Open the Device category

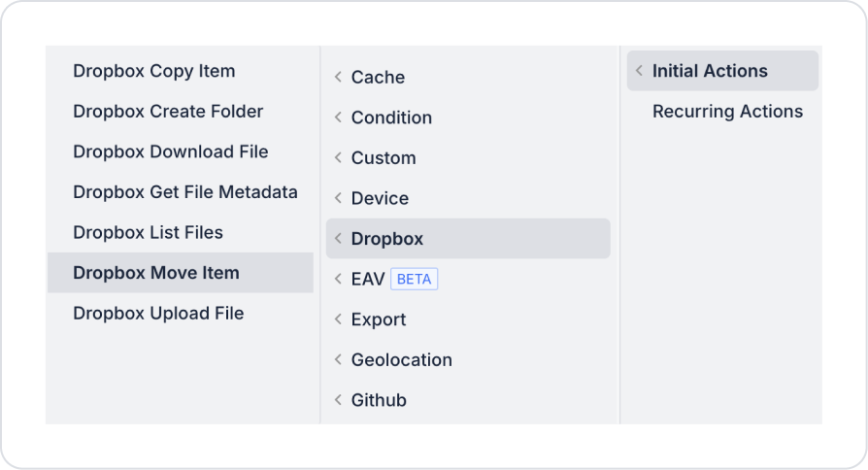click(x=468, y=198)
